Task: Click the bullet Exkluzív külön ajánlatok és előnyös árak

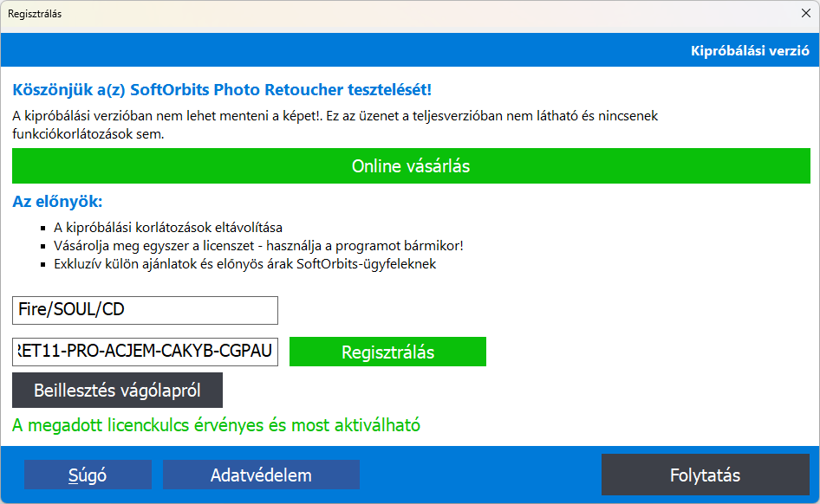Action: click(244, 264)
